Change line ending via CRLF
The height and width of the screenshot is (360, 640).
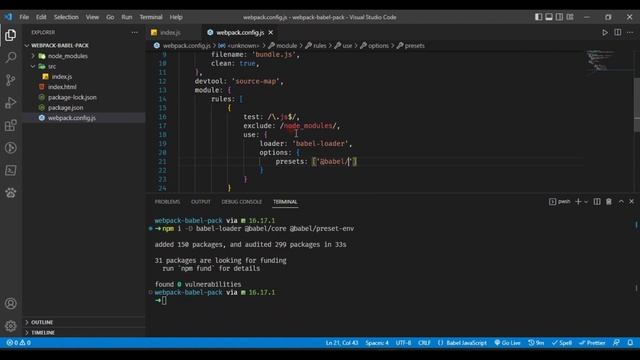tap(424, 343)
